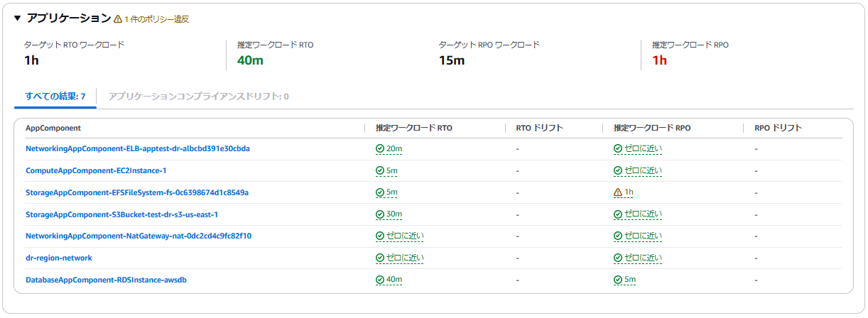
Task: Click the policy violation warning icon
Action: tap(118, 19)
